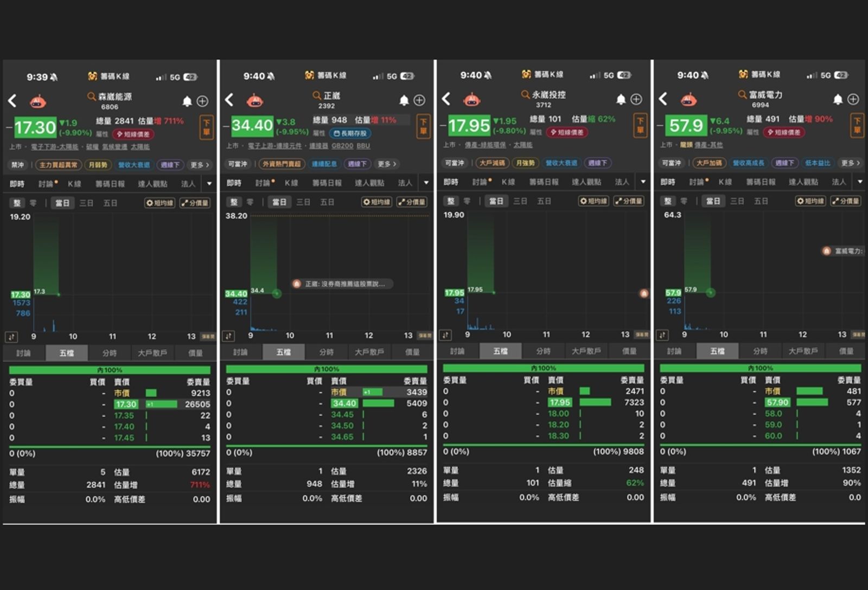Switch to 分時 tab under 正崴 chart
The width and height of the screenshot is (868, 590).
pyautogui.click(x=327, y=352)
